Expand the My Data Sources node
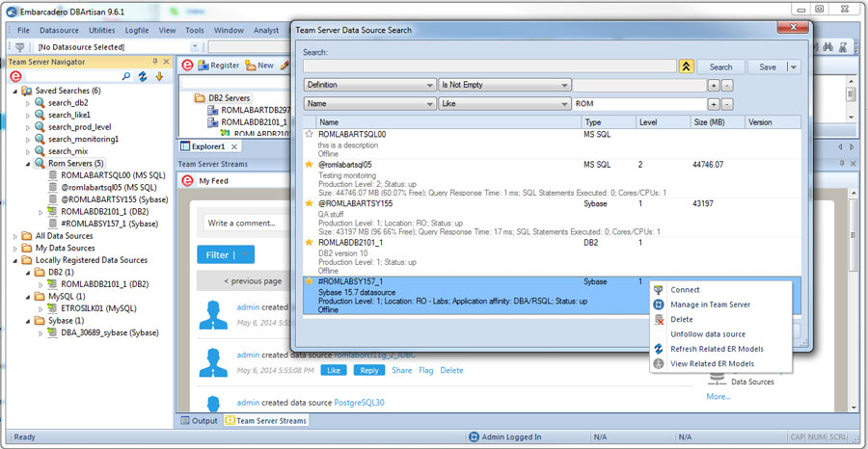Viewport: 868px width, 449px height. point(14,249)
